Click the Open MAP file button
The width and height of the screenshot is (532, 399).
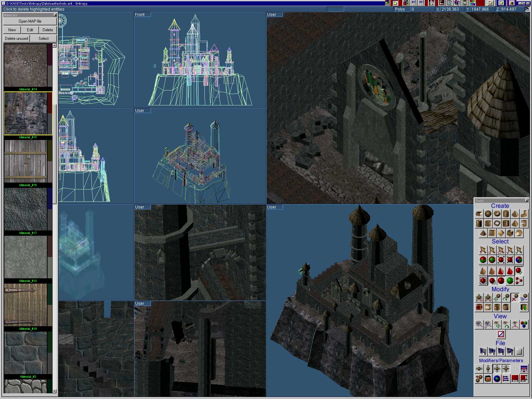pyautogui.click(x=30, y=21)
